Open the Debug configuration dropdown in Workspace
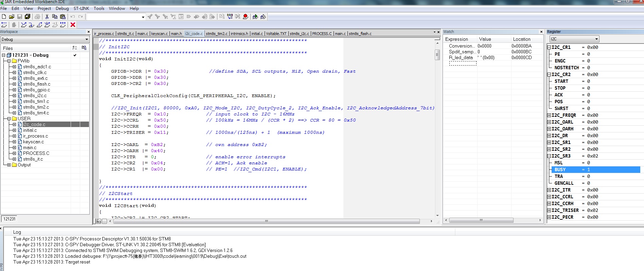 tap(87, 39)
